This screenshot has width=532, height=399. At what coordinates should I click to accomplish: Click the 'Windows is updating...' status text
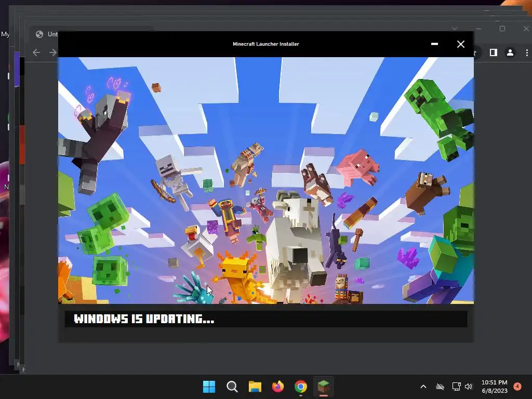pos(144,319)
